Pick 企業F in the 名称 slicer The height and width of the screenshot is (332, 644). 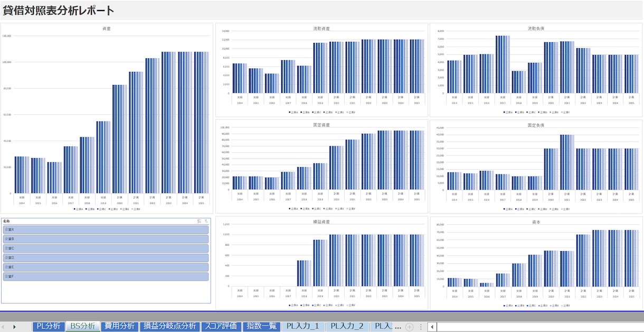(x=106, y=276)
